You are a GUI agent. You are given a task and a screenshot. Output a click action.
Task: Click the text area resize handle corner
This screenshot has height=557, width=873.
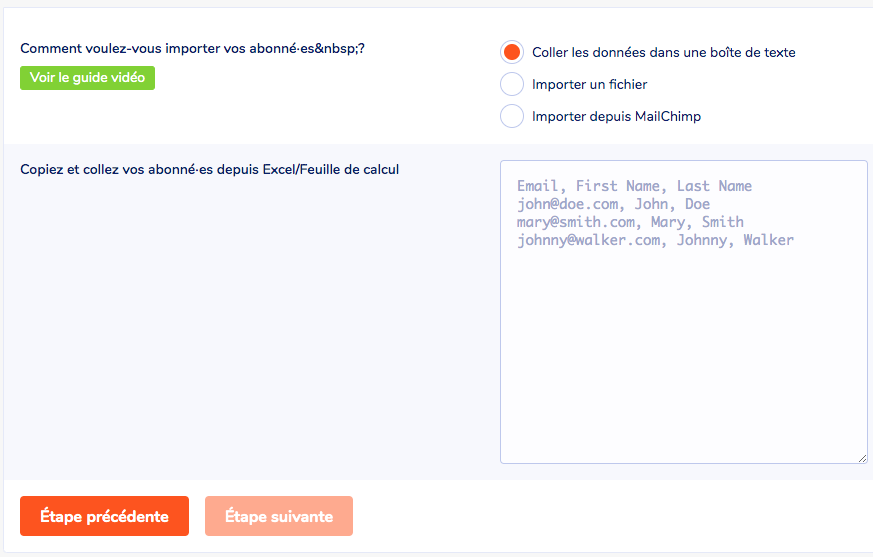pos(861,458)
